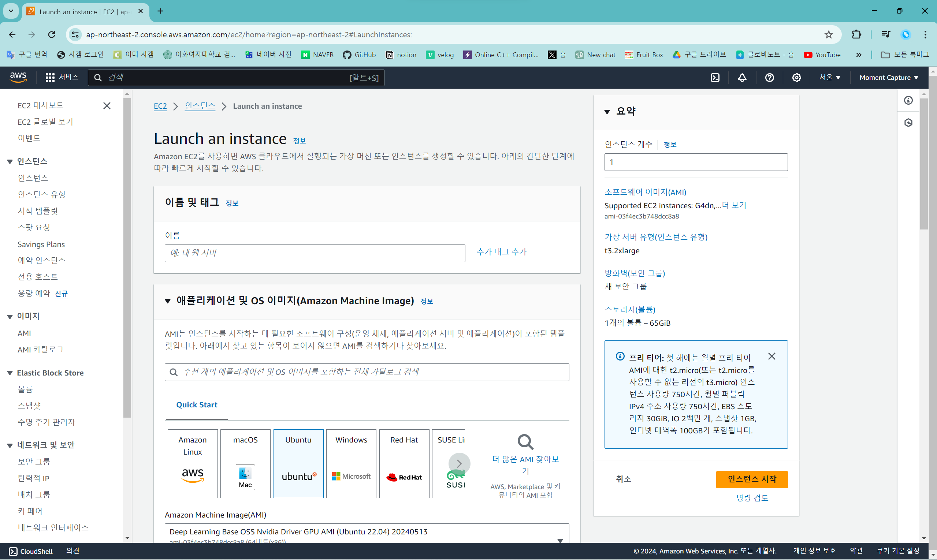Bookmark this page with the star icon
This screenshot has width=937, height=560.
[829, 35]
